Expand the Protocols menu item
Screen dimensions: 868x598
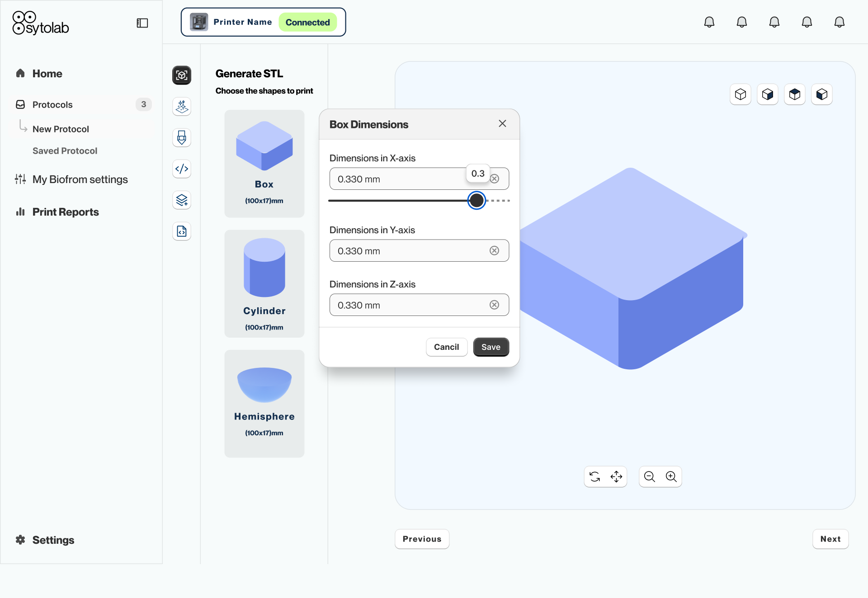pos(52,105)
